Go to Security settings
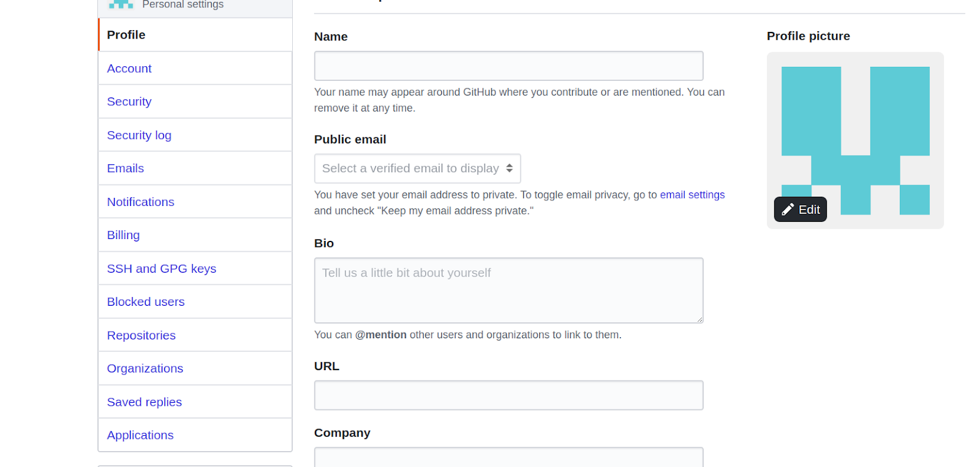Screen dimensions: 980x467 click(x=195, y=102)
